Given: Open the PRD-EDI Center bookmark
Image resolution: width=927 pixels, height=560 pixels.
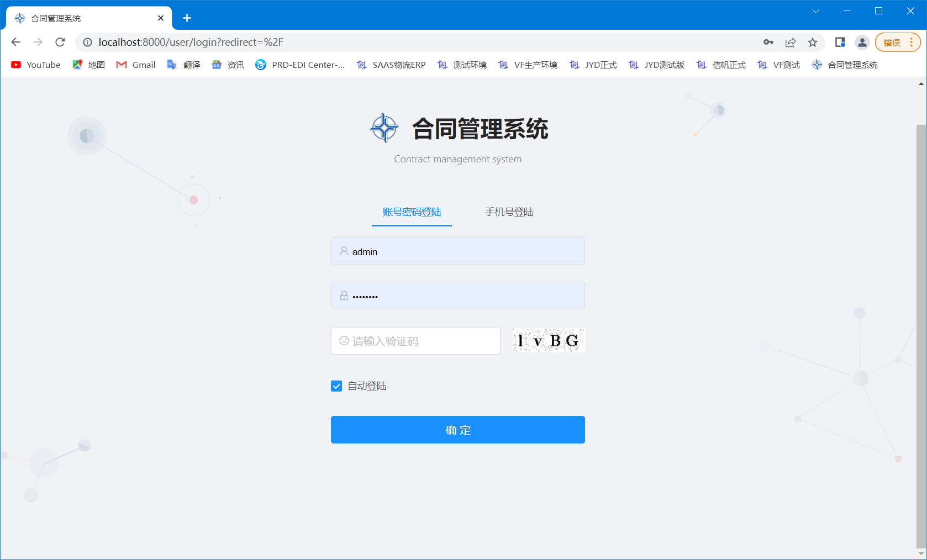Looking at the screenshot, I should coord(300,65).
